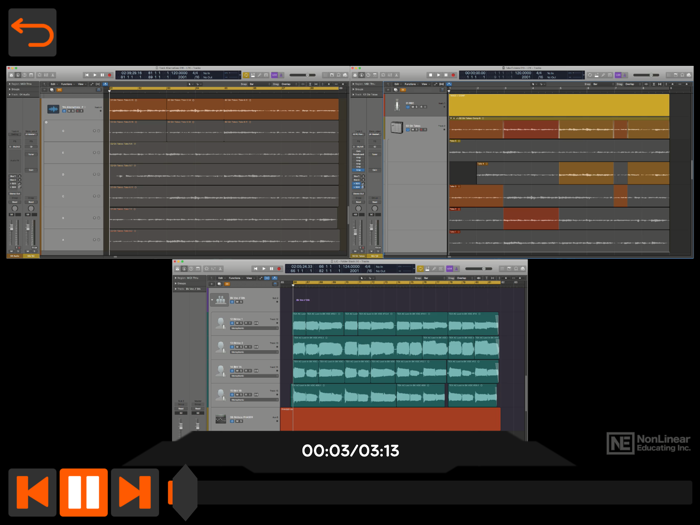The width and height of the screenshot is (700, 525).
Task: Open the Drag dropdown in bottom Logic window
Action: [x=463, y=278]
